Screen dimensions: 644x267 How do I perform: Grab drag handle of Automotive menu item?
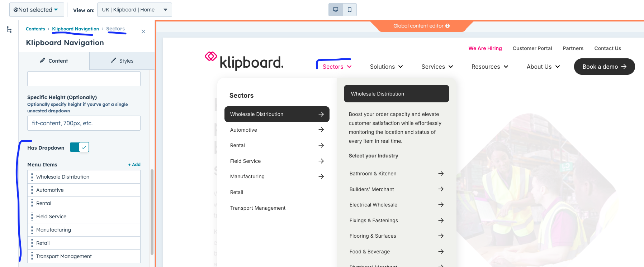pos(32,190)
